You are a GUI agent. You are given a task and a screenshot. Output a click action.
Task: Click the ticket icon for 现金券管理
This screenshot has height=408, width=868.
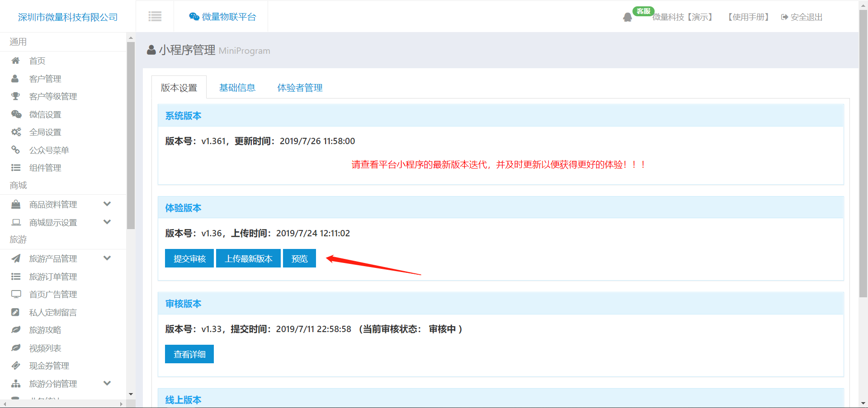click(x=16, y=366)
